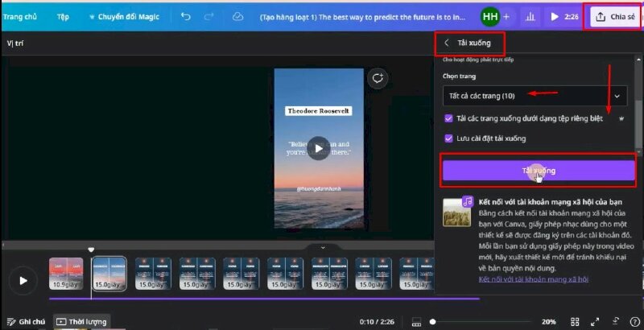Open the Ghi chú notes panel
This screenshot has height=330, width=644.
(26, 322)
